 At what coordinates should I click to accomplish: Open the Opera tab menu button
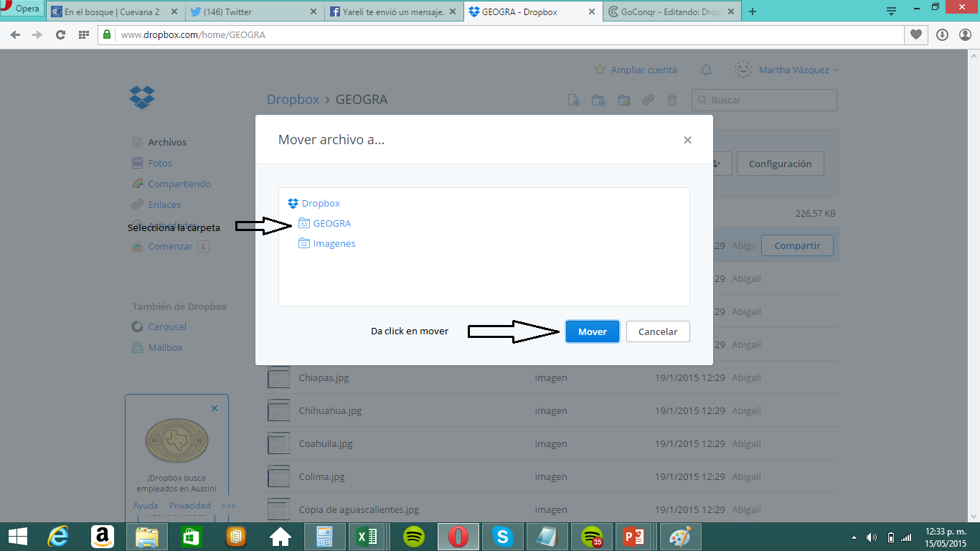pos(891,11)
